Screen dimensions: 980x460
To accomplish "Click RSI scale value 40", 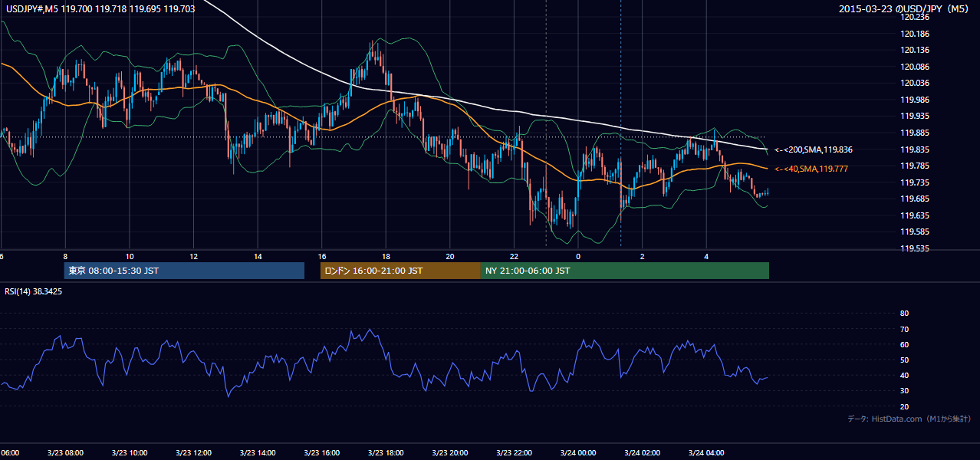I will pyautogui.click(x=904, y=376).
